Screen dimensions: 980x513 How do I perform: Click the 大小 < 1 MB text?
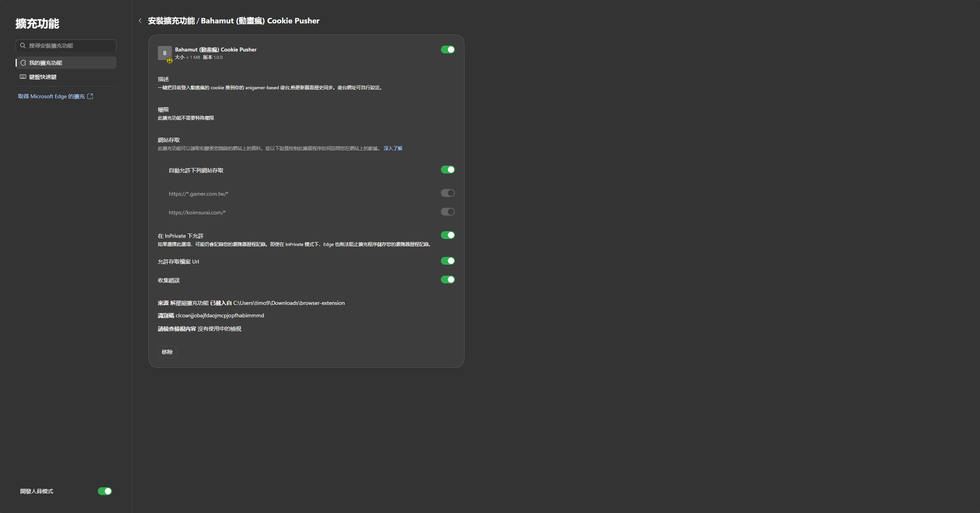pyautogui.click(x=187, y=57)
